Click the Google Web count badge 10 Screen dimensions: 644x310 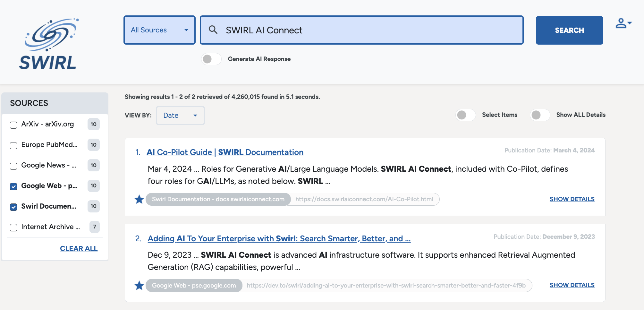[x=93, y=185]
